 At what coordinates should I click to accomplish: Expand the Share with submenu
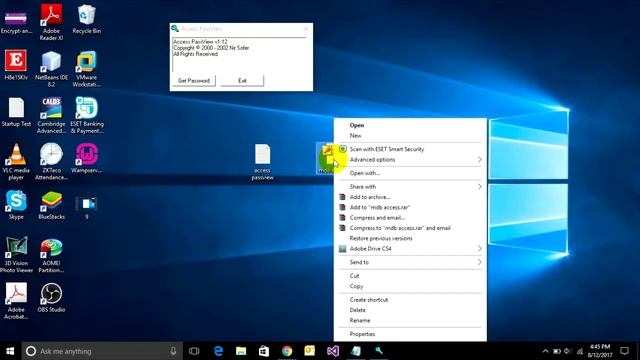pyautogui.click(x=410, y=187)
